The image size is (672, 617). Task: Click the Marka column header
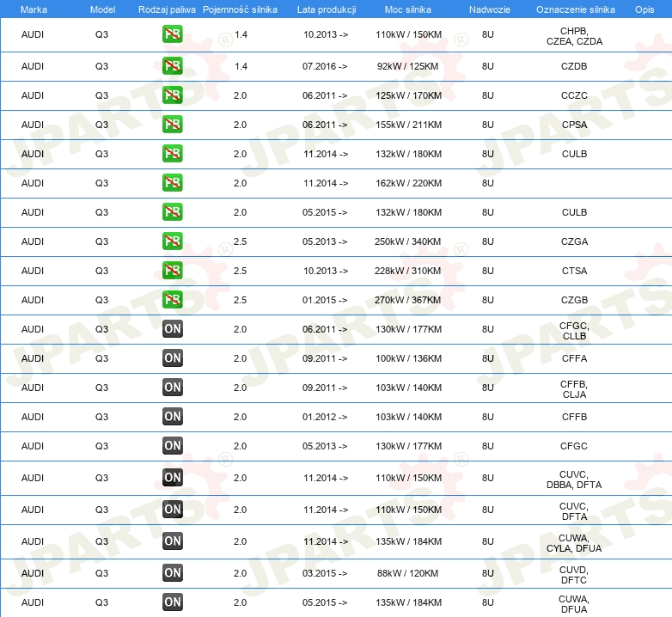point(34,9)
